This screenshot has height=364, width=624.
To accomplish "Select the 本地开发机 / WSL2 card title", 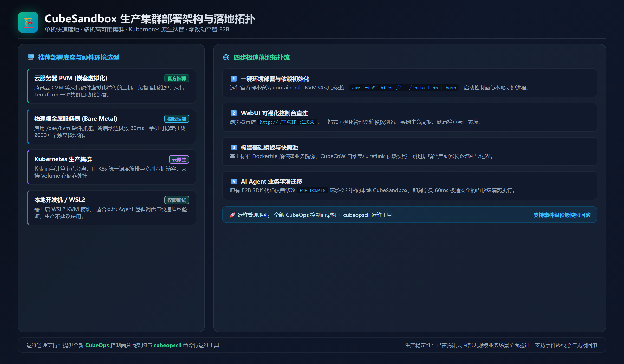I will click(x=60, y=200).
